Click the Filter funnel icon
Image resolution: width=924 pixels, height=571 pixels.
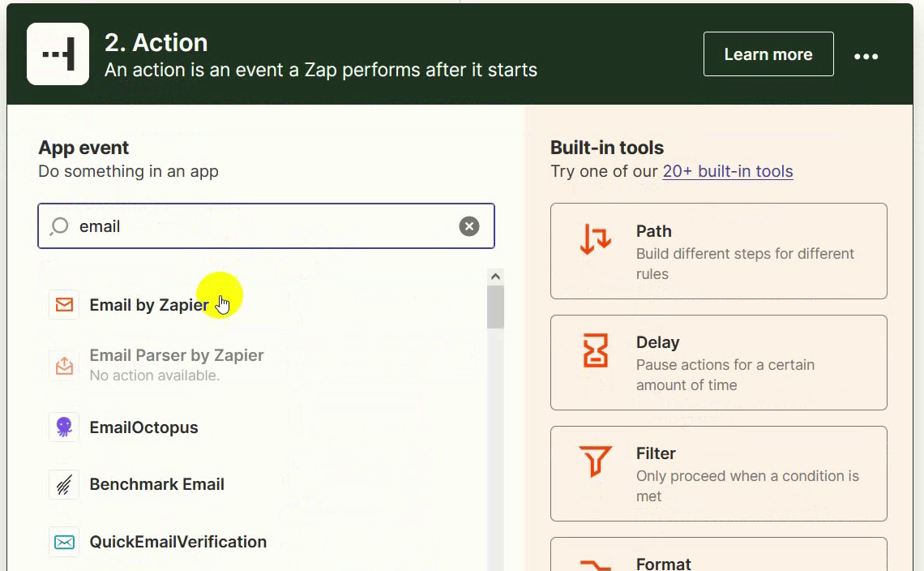coord(596,462)
